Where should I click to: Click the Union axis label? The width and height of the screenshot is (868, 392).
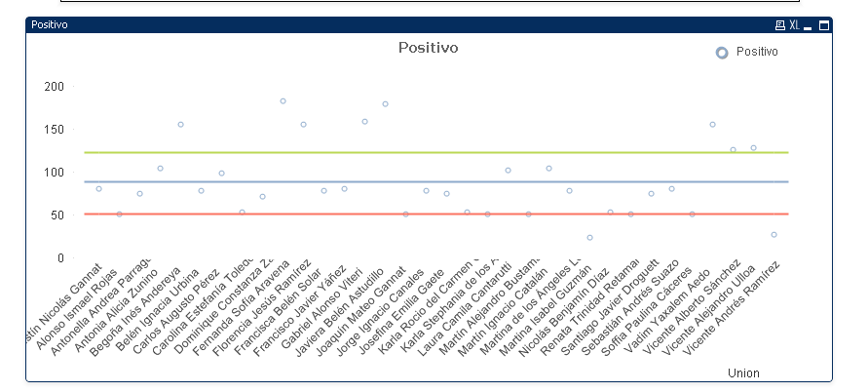[x=743, y=372]
